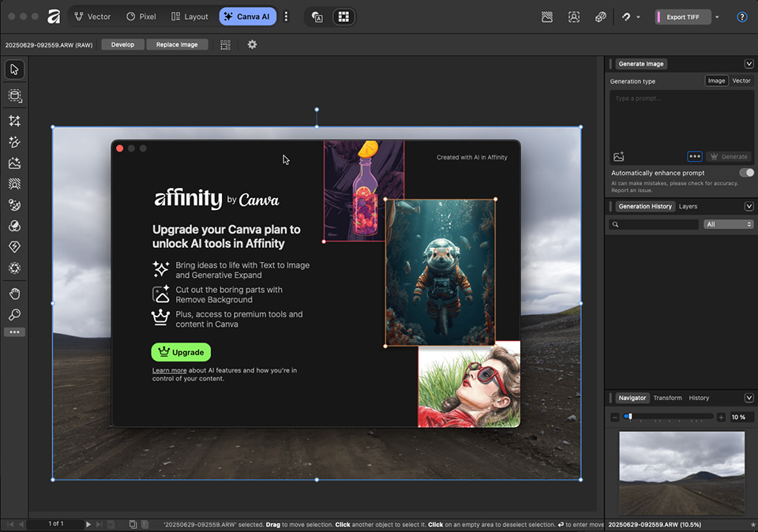Click the add reference image icon in prompt box

[618, 156]
